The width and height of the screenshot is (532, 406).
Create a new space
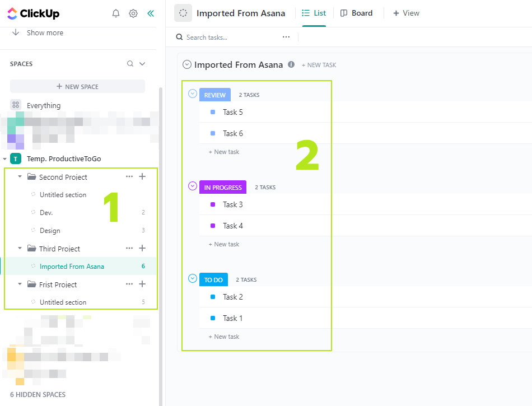coord(77,86)
